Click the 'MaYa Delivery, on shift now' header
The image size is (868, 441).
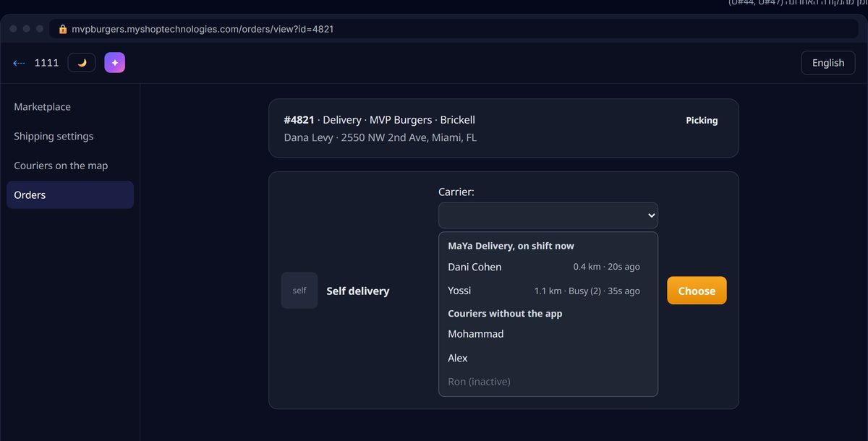[511, 246]
